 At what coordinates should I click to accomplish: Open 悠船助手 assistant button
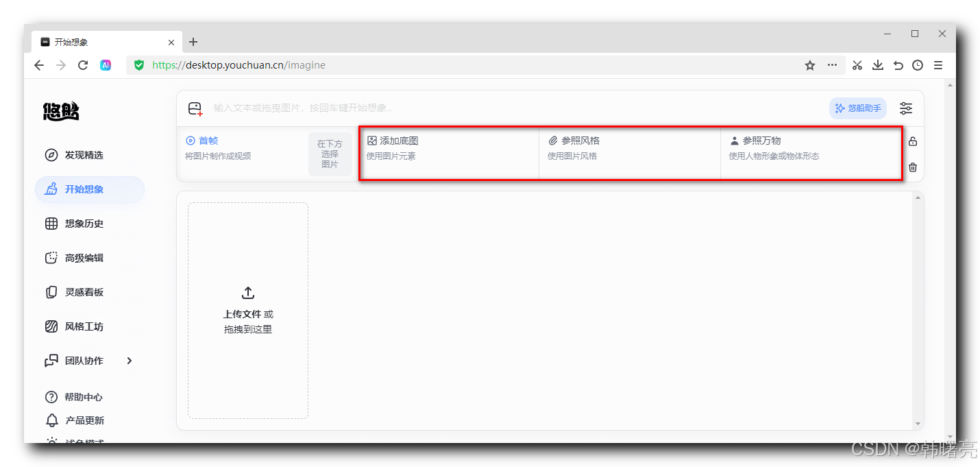point(858,108)
